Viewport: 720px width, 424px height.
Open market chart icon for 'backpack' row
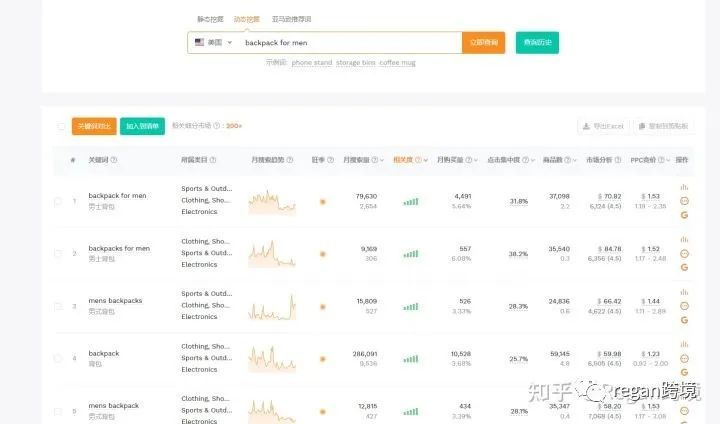click(x=684, y=345)
